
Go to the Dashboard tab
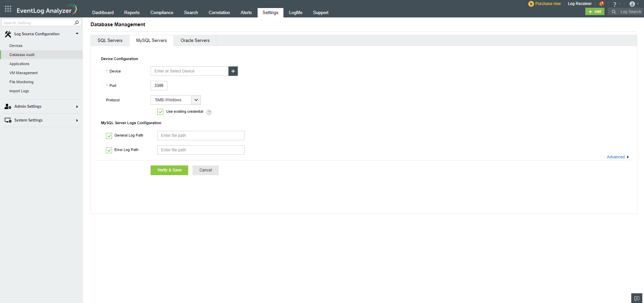[103, 13]
